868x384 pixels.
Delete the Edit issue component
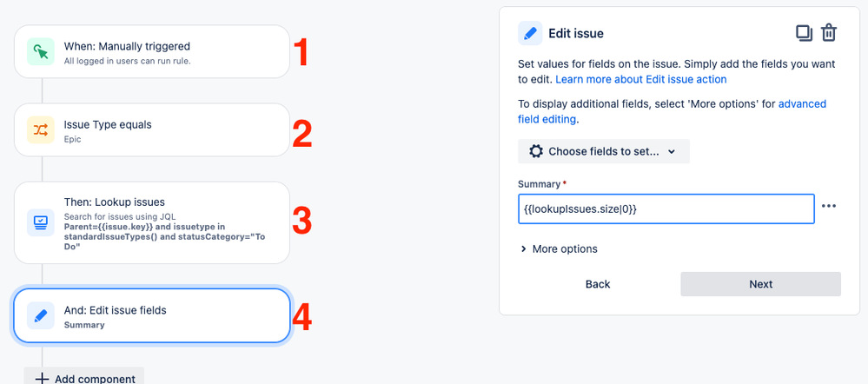(x=829, y=33)
